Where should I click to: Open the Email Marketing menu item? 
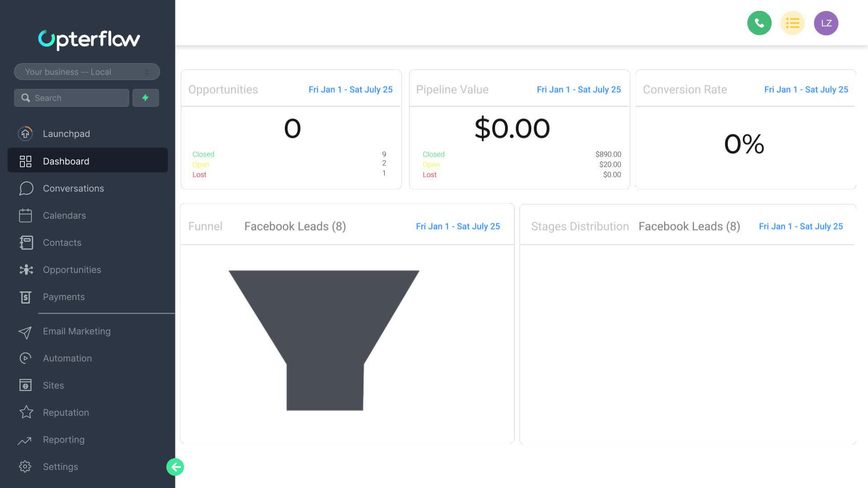(76, 331)
